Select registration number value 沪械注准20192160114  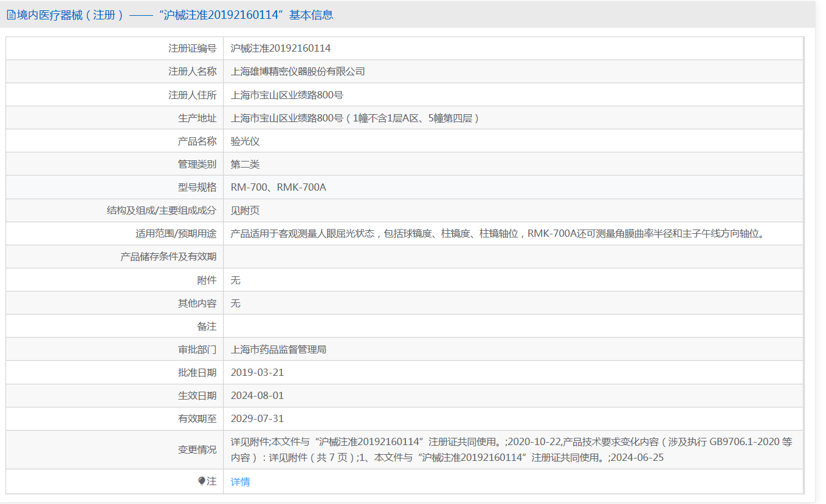pos(281,48)
